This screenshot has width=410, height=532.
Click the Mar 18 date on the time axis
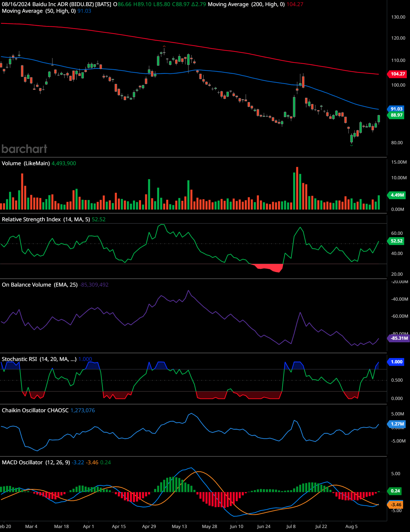click(61, 526)
